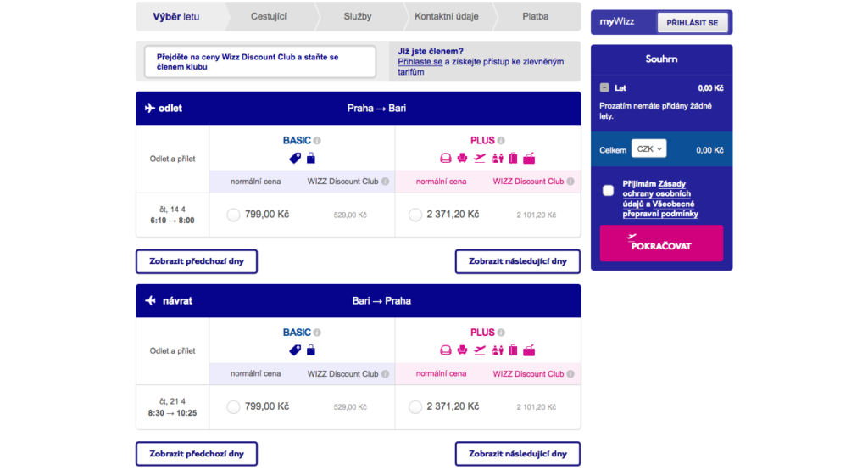Click the Přihlaste se link
Screen dimensions: 868x470
click(x=420, y=62)
